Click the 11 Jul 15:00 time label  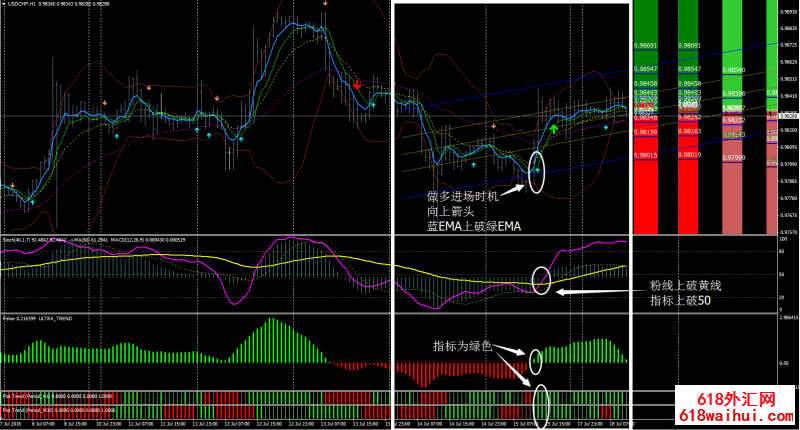(x=172, y=424)
